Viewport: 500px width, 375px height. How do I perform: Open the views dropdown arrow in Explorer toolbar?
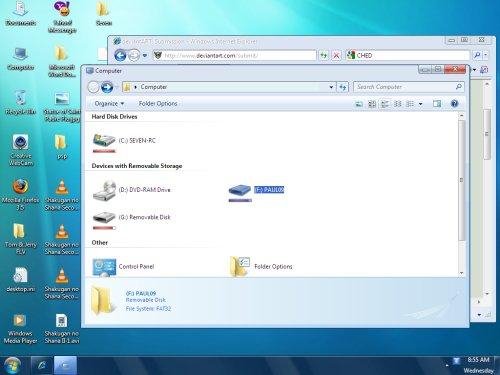420,104
